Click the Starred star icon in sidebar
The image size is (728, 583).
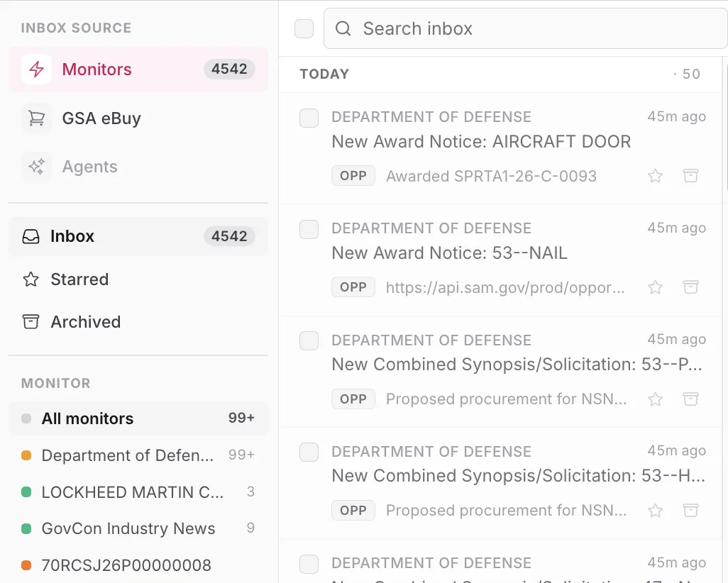click(31, 279)
